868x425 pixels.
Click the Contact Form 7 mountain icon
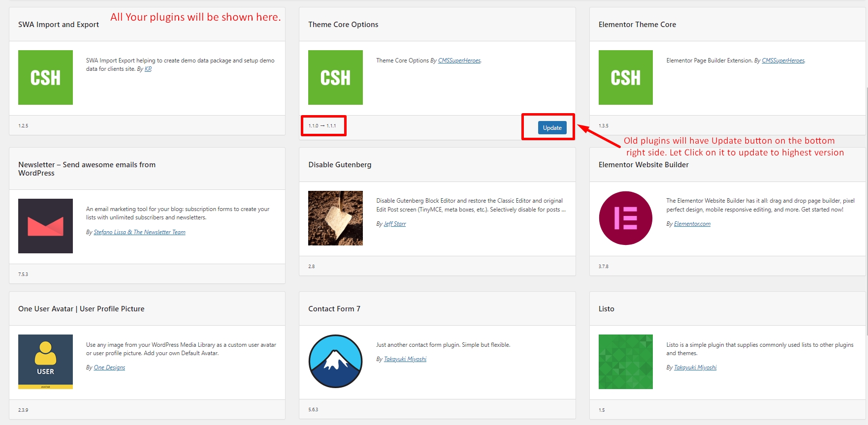coord(335,362)
